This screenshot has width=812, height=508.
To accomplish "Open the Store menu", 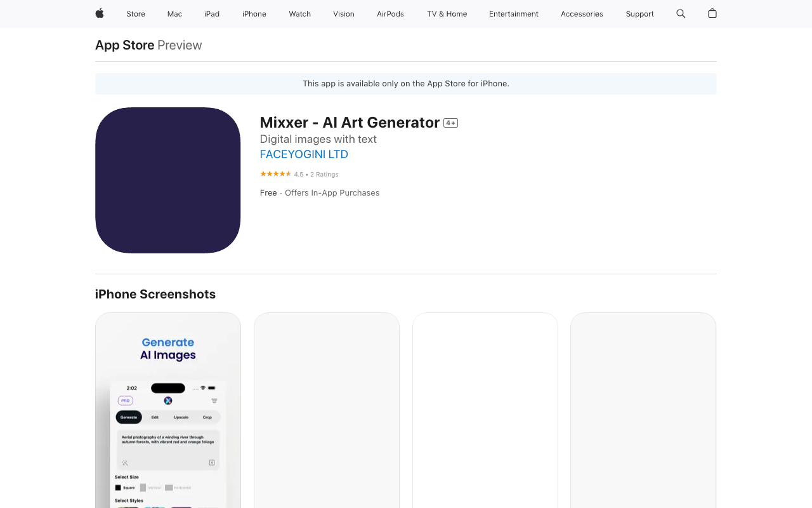I will (136, 14).
